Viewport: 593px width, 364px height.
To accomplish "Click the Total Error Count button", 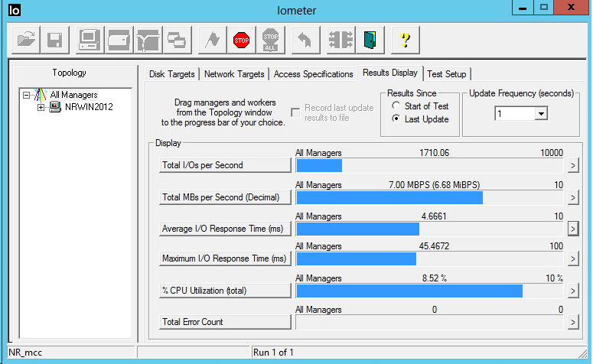I will 225,322.
